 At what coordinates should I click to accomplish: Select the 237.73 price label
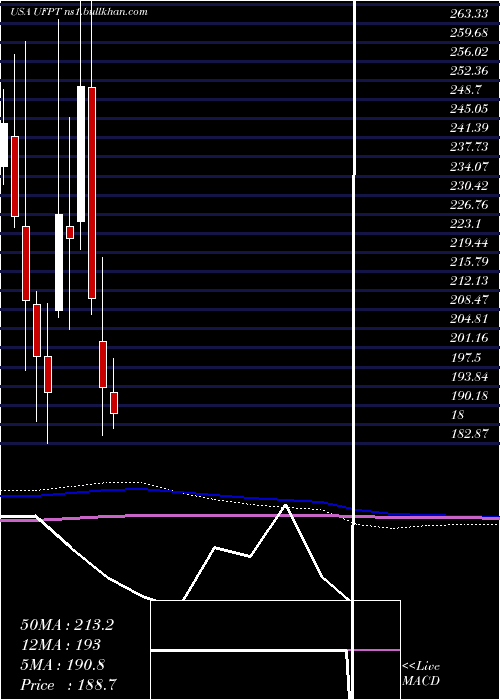coord(469,147)
